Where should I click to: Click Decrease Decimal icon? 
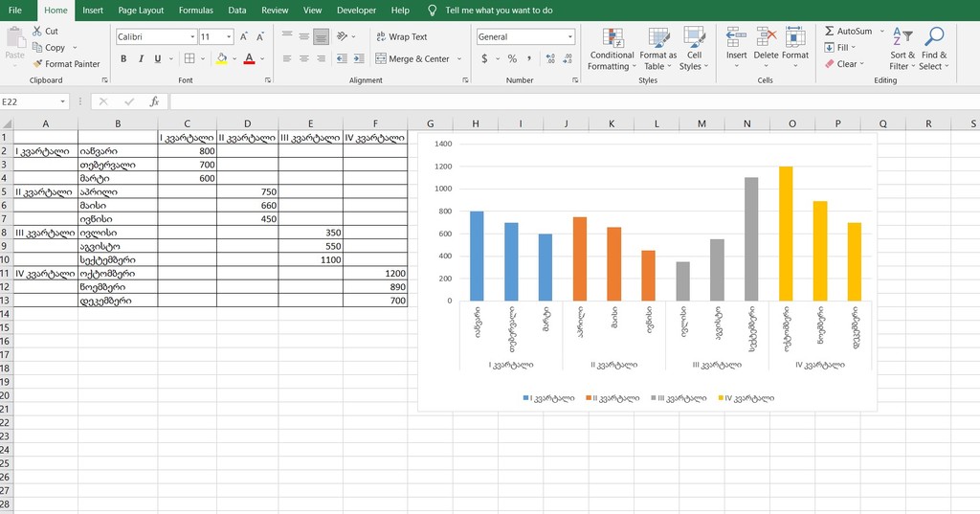tap(567, 58)
